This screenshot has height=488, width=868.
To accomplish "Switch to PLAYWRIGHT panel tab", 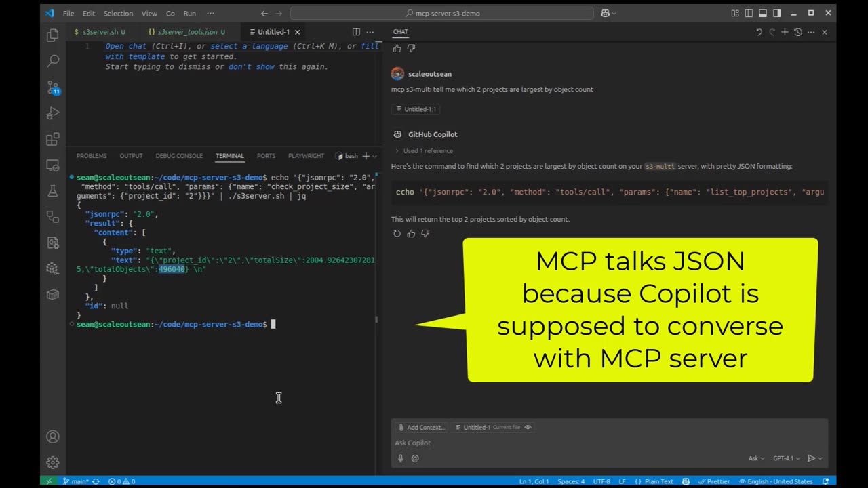I will pyautogui.click(x=306, y=156).
